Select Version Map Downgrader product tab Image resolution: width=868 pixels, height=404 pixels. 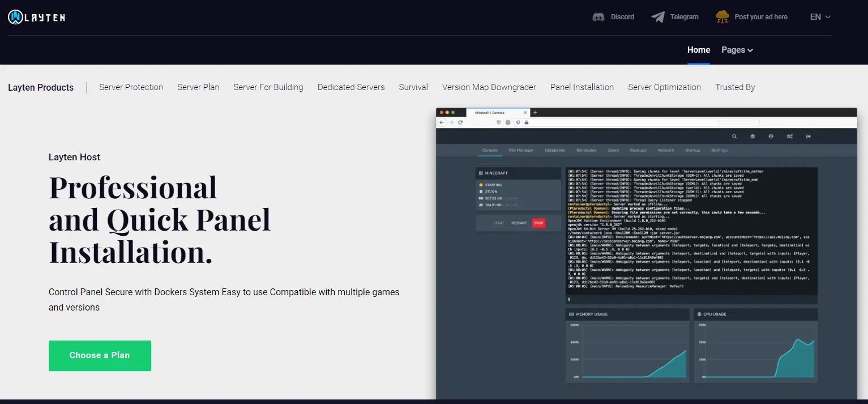(x=489, y=87)
